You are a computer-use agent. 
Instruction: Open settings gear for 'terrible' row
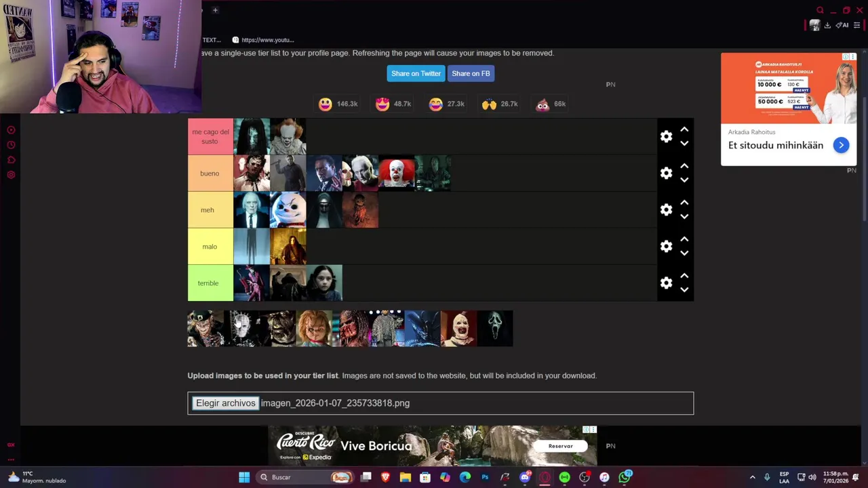[x=666, y=283]
